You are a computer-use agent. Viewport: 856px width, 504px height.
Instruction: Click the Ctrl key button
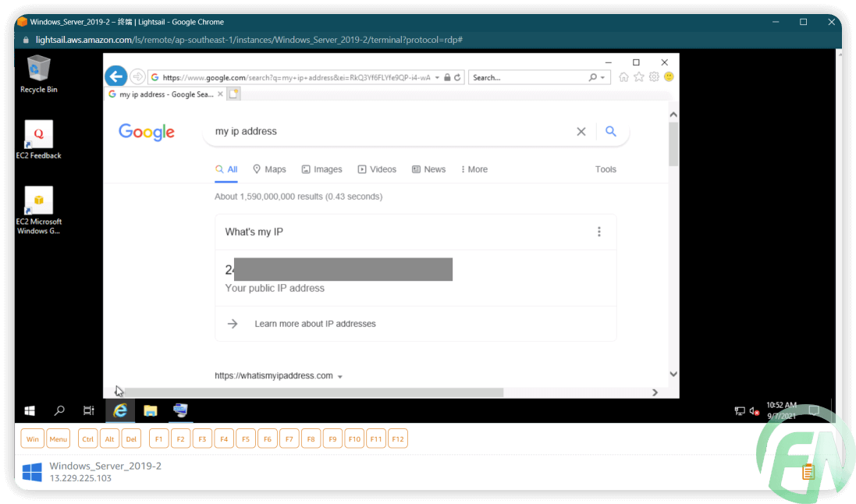pos(87,439)
